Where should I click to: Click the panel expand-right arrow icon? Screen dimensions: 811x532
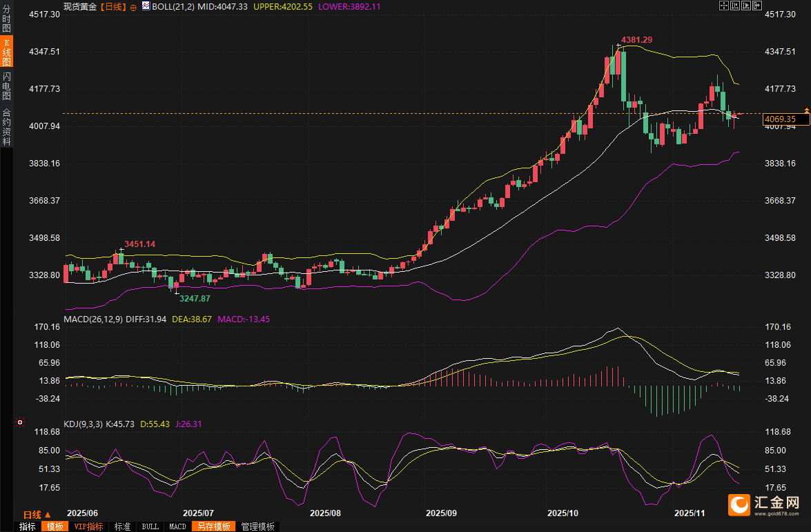[x=757, y=6]
